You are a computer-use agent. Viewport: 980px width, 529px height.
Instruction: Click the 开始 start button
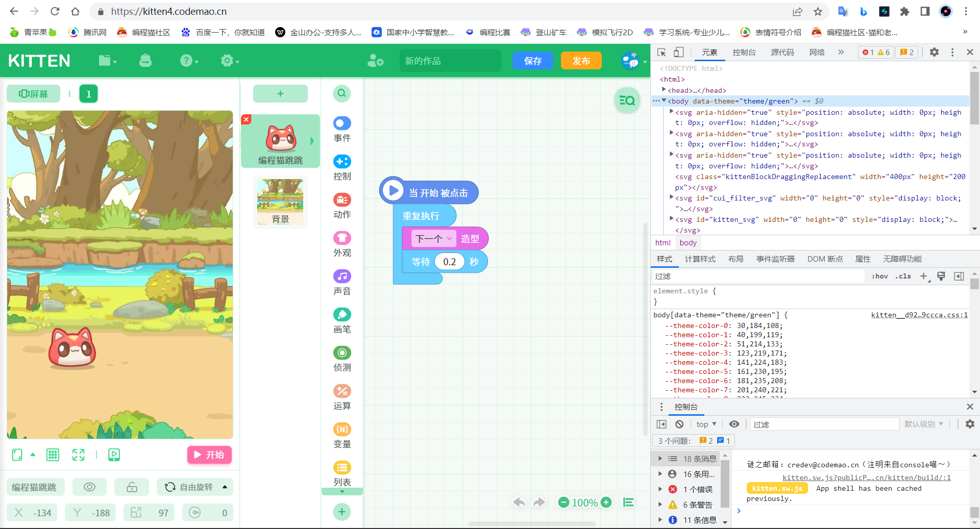coord(209,455)
